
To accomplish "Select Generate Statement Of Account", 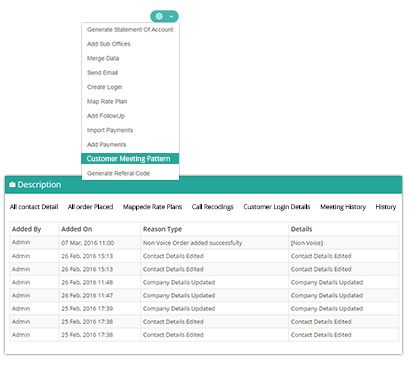I will 130,30.
